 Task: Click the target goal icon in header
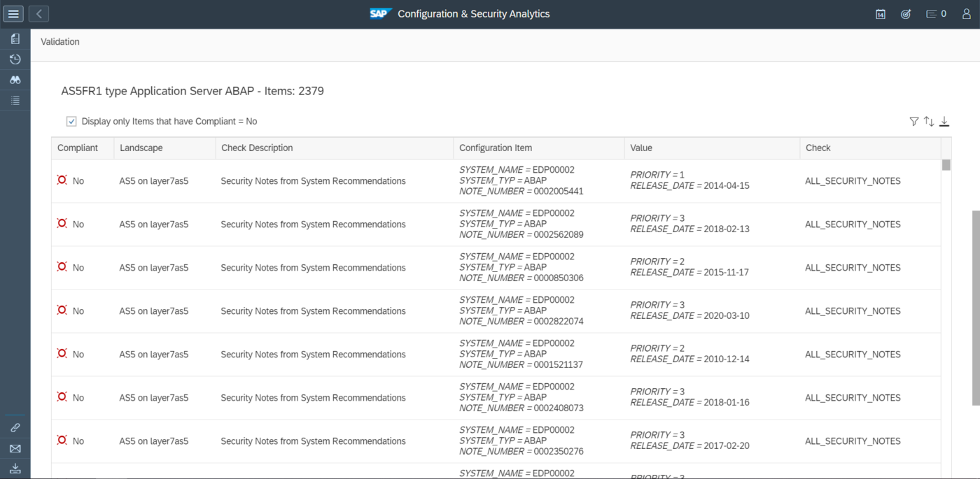pos(906,14)
